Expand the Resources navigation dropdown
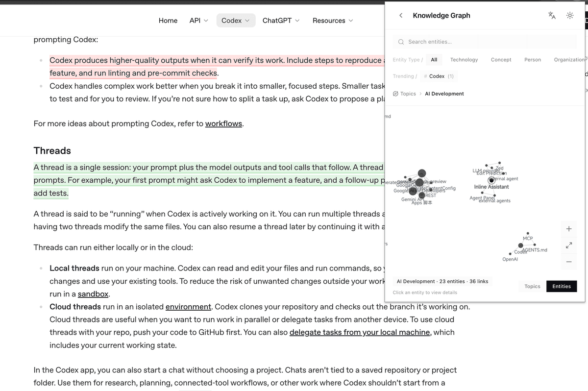The height and width of the screenshot is (391, 588). [333, 21]
